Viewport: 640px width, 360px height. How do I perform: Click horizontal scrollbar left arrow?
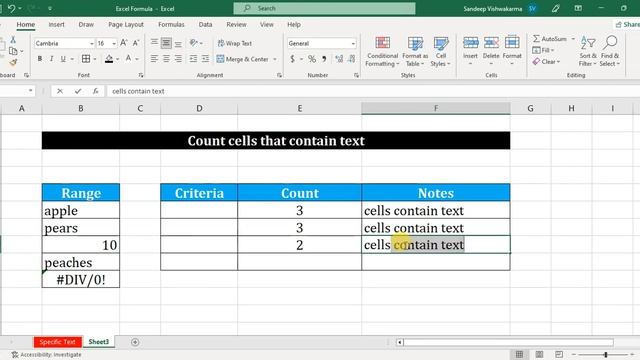(400, 342)
